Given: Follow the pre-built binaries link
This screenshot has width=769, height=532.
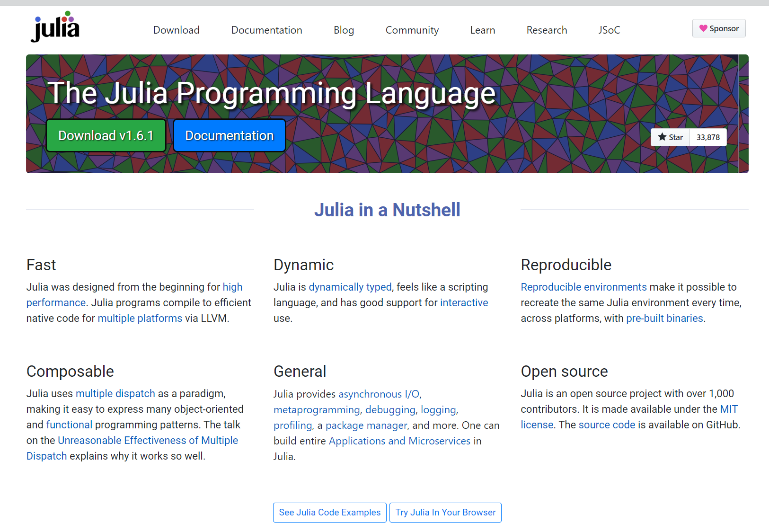Looking at the screenshot, I should click(664, 319).
